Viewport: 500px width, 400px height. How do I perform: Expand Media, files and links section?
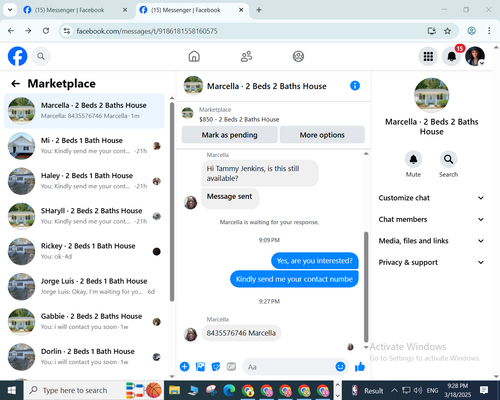[431, 241]
